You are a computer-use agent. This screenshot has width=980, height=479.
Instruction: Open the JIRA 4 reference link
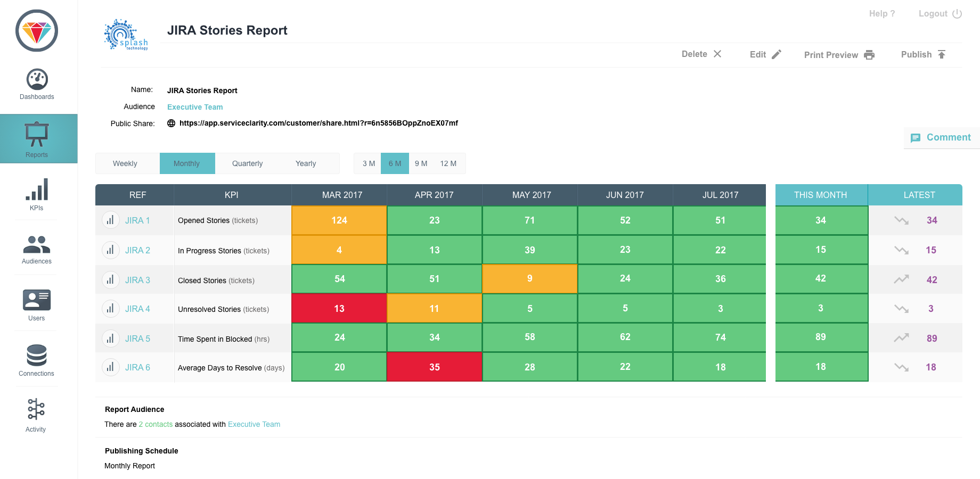click(x=137, y=309)
